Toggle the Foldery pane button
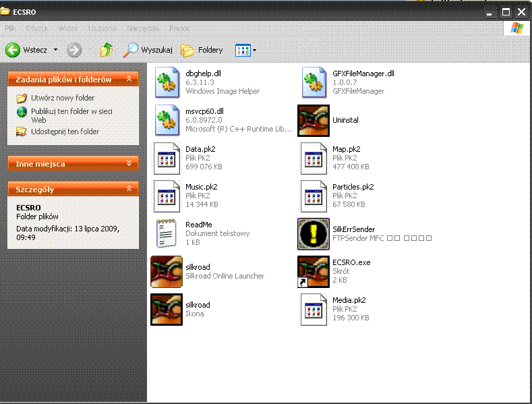The width and height of the screenshot is (532, 404). coord(202,50)
